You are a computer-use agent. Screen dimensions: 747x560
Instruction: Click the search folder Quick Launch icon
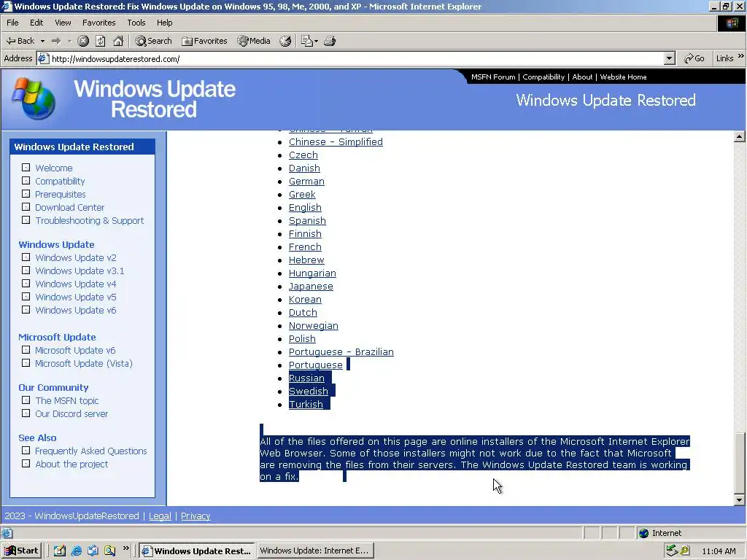(110, 551)
